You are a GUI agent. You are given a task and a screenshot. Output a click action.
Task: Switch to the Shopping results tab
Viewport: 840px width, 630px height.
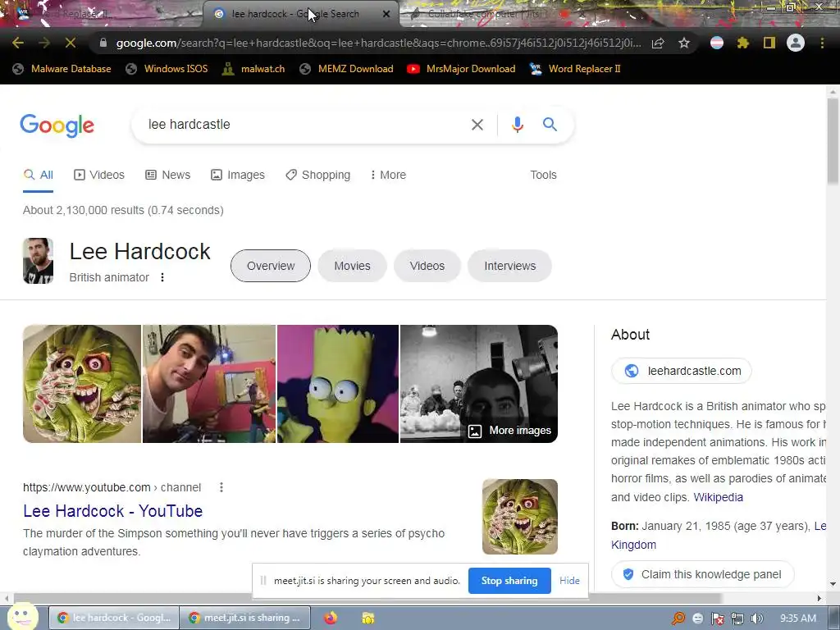point(317,176)
